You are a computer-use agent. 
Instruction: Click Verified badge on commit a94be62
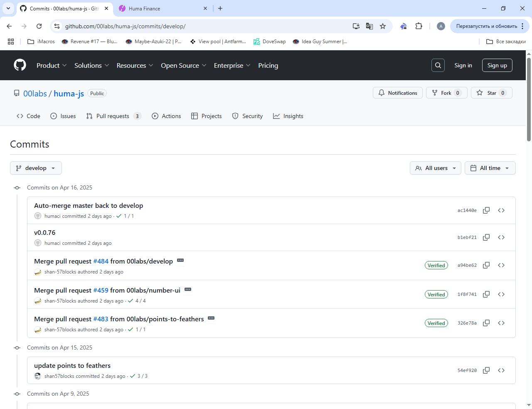point(436,265)
